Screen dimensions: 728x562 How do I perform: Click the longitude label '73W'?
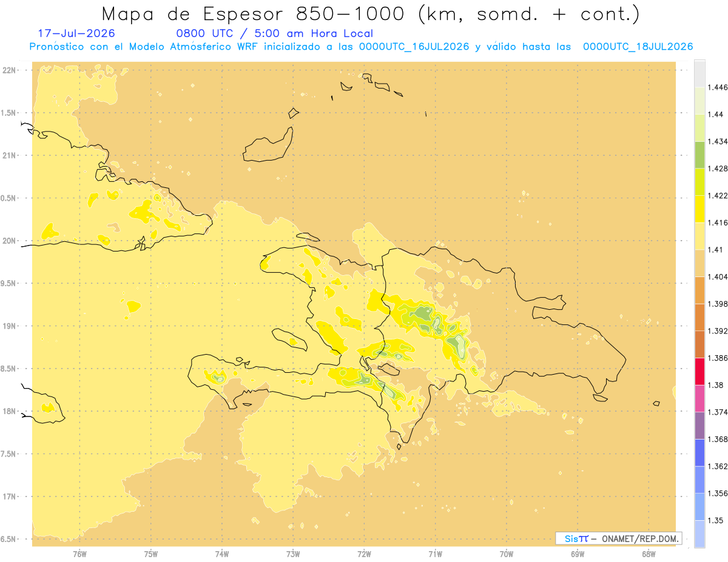(293, 554)
